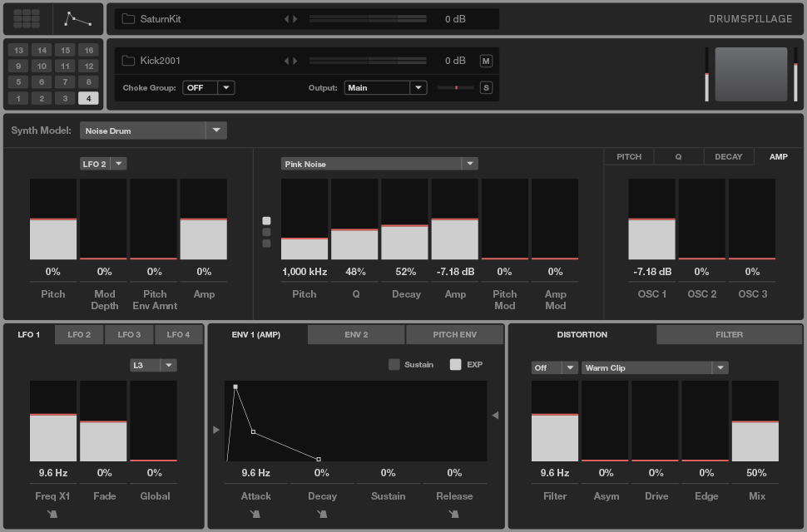Click velocity icon under envelope Decay
Screen dimensions: 807x532
click(322, 514)
